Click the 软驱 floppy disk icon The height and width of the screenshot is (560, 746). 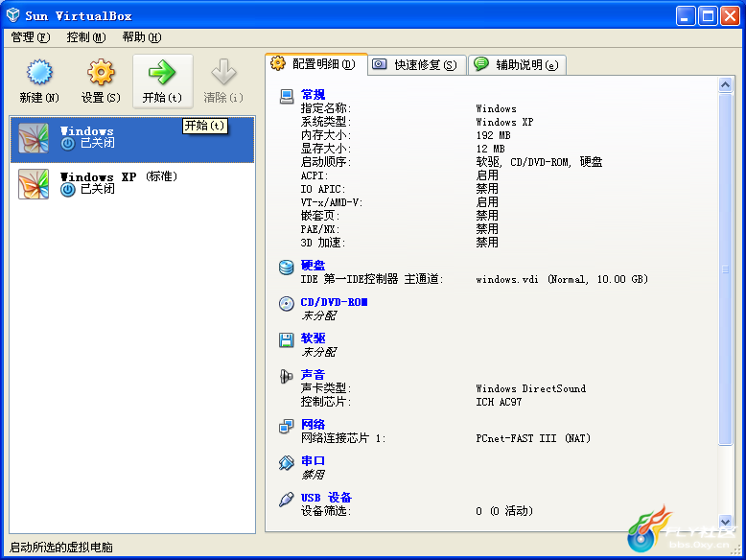287,339
